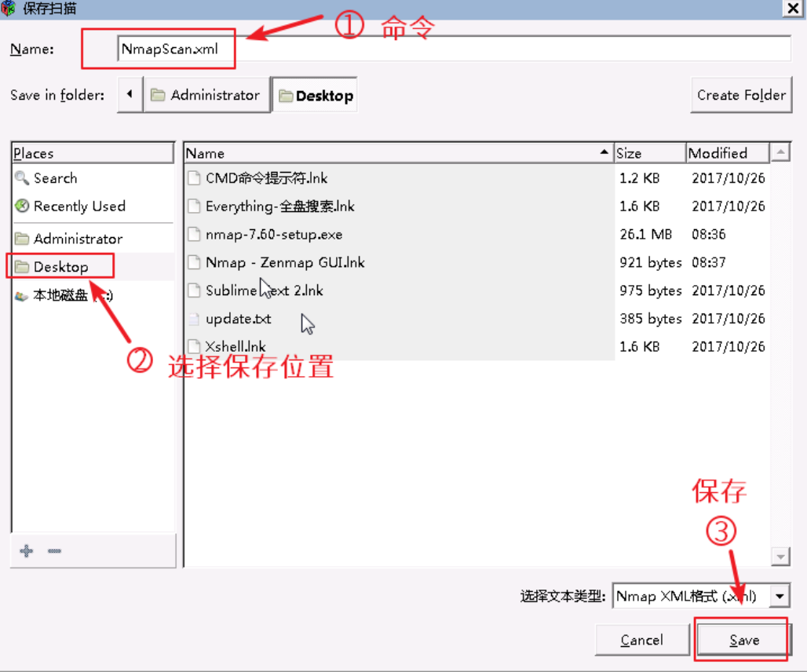Click the Search magnifier icon in Places
This screenshot has width=807, height=672.
pyautogui.click(x=22, y=178)
